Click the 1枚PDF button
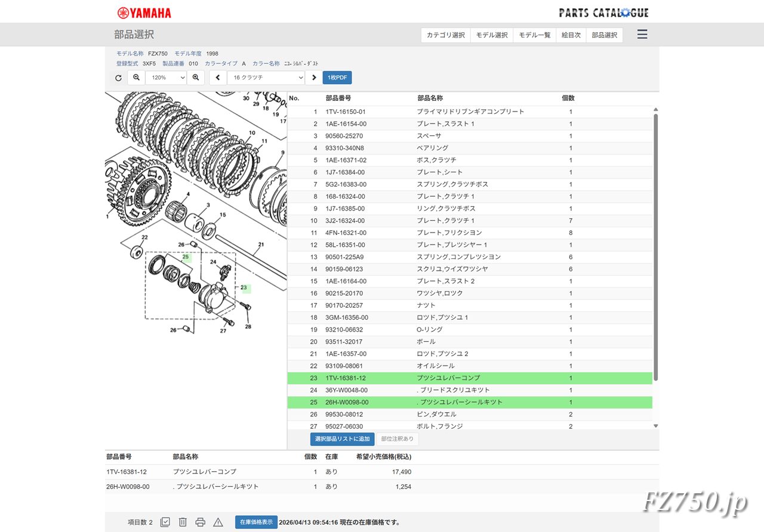764x532 pixels. (337, 78)
